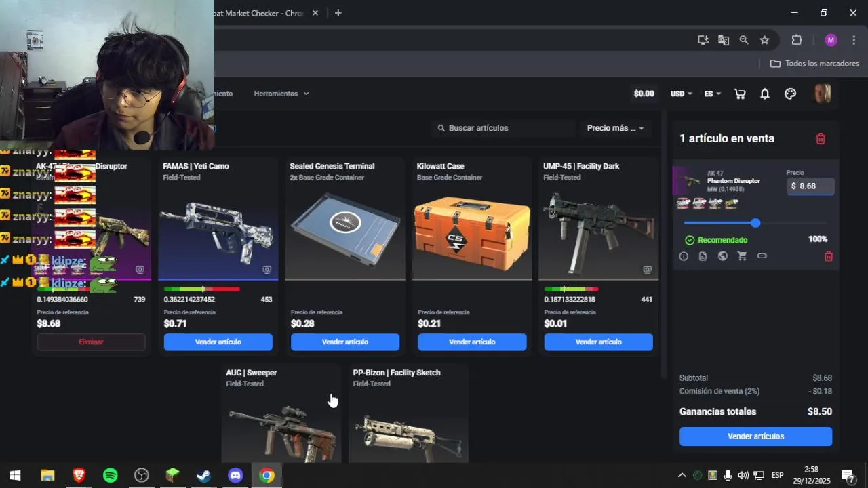Select the AUG Sweeper item card

click(x=281, y=413)
